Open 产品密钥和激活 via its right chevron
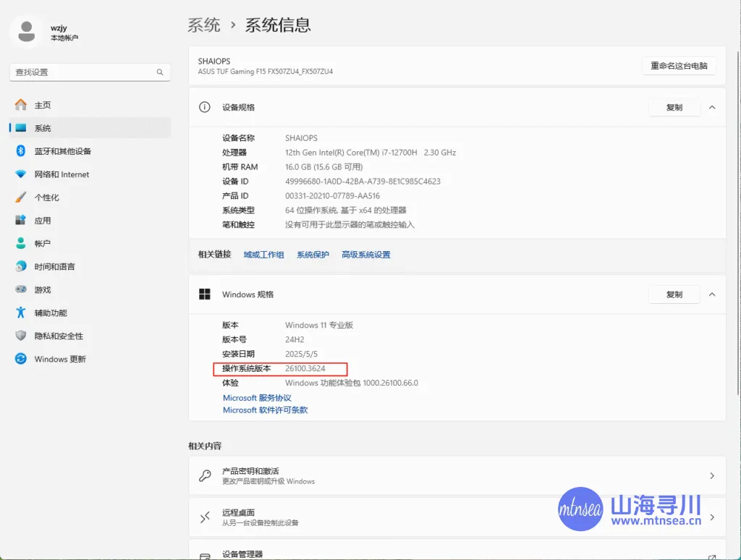The width and height of the screenshot is (741, 560). [712, 476]
